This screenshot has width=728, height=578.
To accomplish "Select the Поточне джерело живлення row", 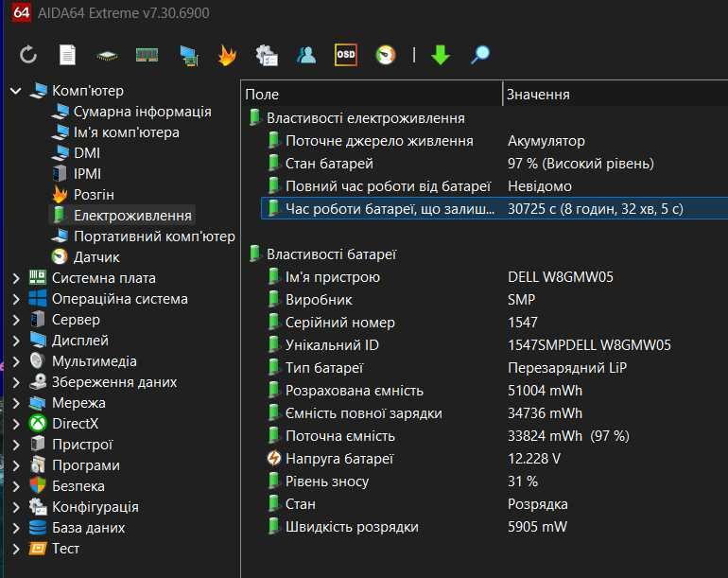I will [x=494, y=141].
